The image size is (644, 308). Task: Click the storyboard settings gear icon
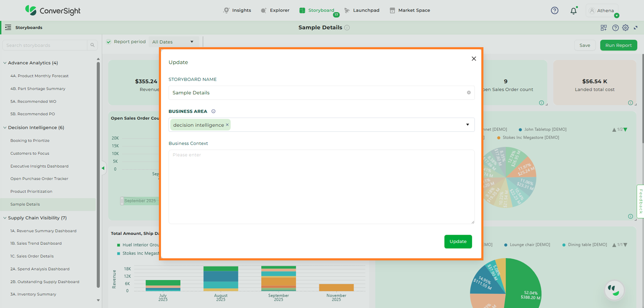[625, 28]
